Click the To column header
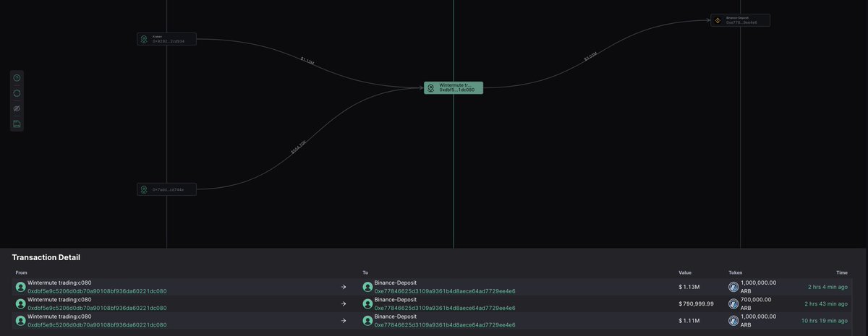The height and width of the screenshot is (336, 868). pos(365,272)
